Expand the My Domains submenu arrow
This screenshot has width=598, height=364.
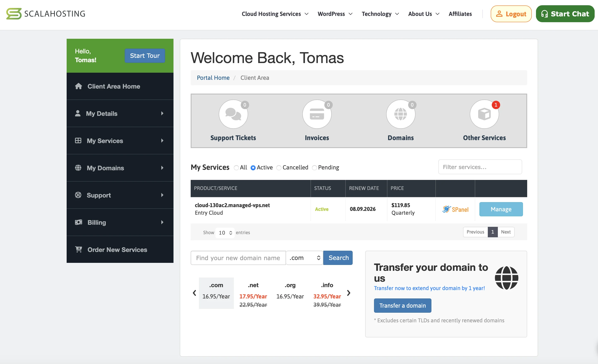pyautogui.click(x=162, y=168)
